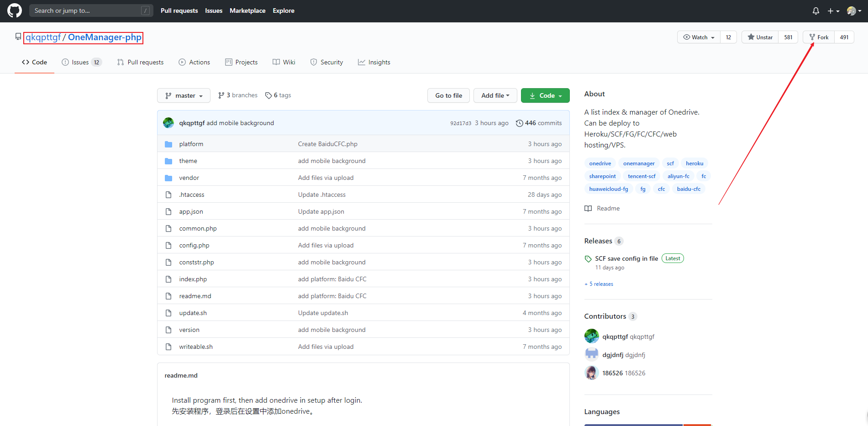The image size is (868, 426).
Task: Open Pull requests in top navigation
Action: (179, 11)
